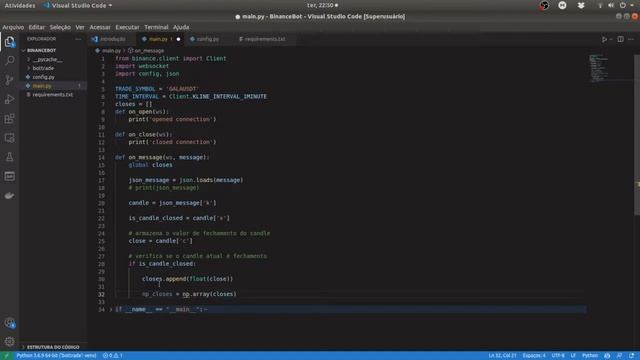Run the Python file with play icon
Image resolution: width=640 pixels, height=360 pixels.
tap(604, 39)
